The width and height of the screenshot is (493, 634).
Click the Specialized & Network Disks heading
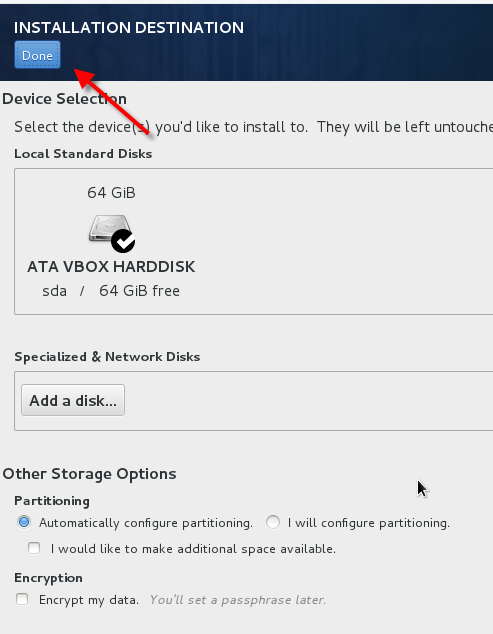[107, 357]
